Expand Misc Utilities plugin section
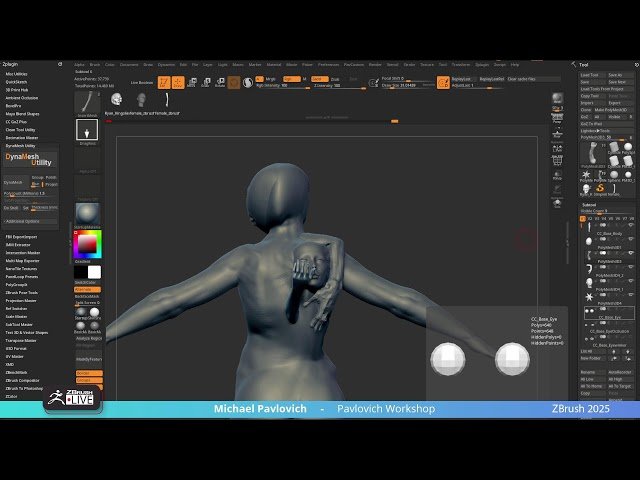 coord(16,74)
